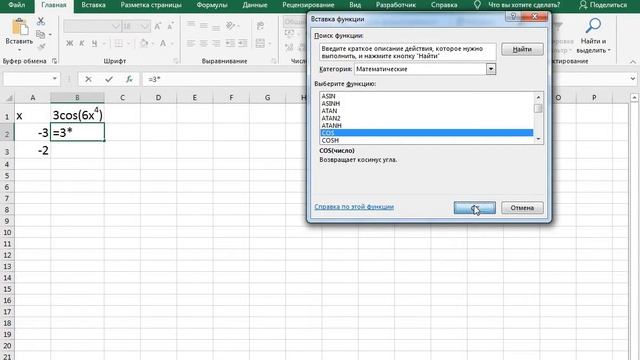
Task: Switch to the Данные tab
Action: click(x=255, y=5)
